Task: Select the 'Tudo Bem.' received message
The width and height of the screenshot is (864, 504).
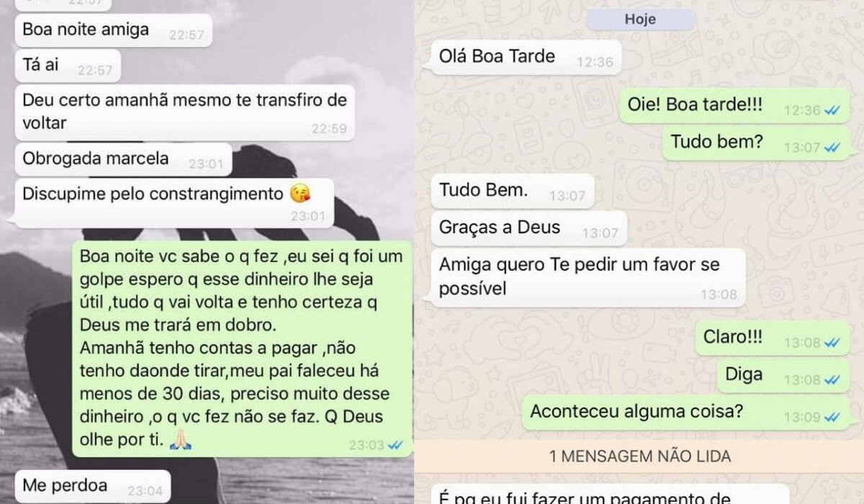Action: point(511,192)
